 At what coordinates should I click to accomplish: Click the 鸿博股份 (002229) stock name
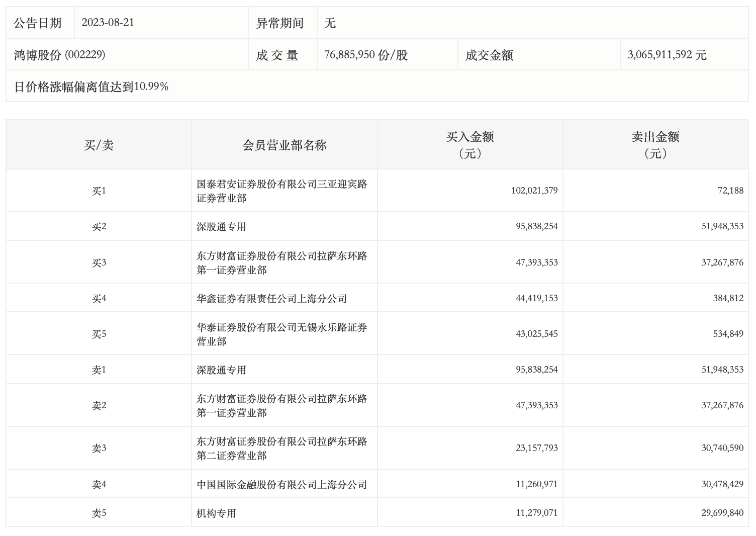(59, 55)
